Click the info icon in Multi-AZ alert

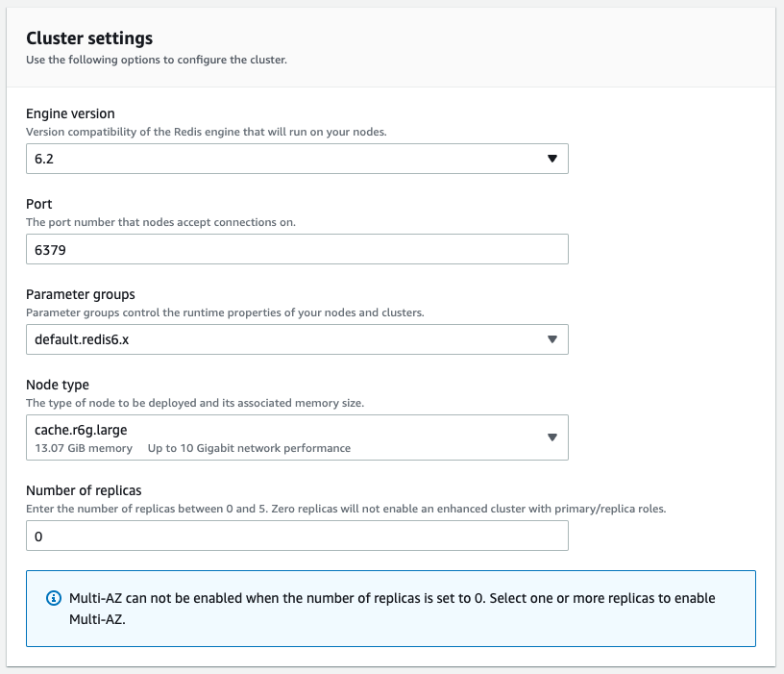[54, 598]
